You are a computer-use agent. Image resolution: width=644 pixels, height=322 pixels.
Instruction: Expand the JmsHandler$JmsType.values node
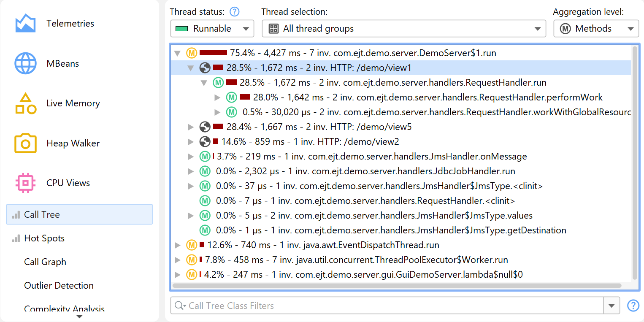[191, 216]
